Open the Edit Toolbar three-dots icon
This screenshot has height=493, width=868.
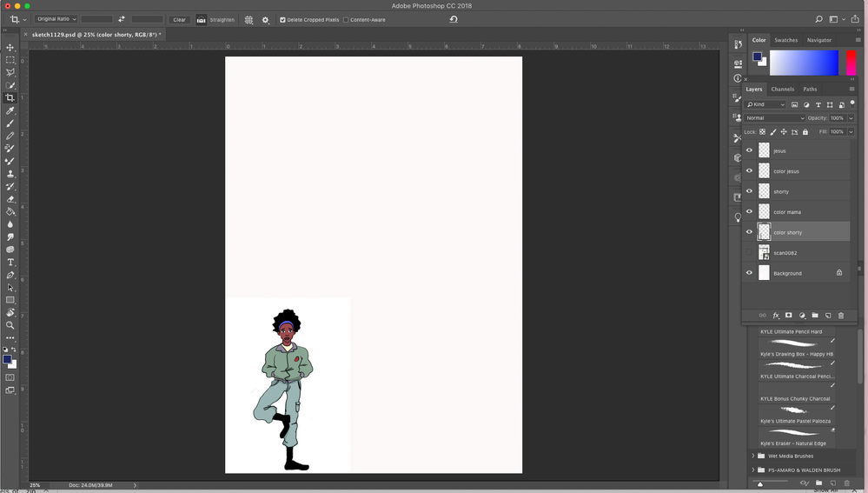coord(10,337)
